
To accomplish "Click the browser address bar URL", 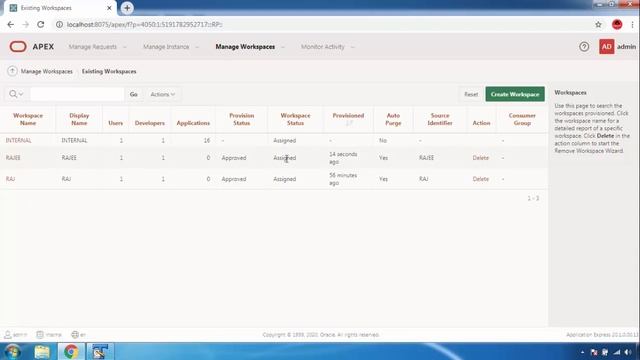I will click(144, 24).
